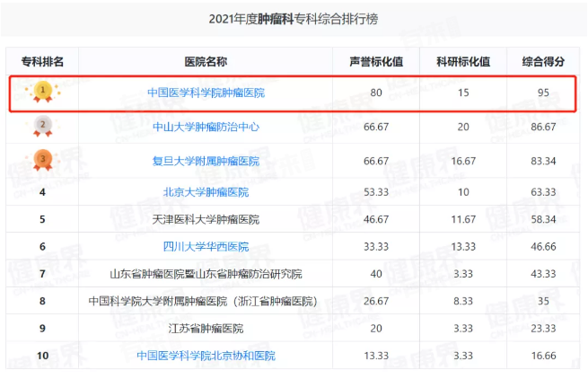The image size is (588, 379).
Task: Click the gold medal rank 1 icon
Action: tap(42, 92)
